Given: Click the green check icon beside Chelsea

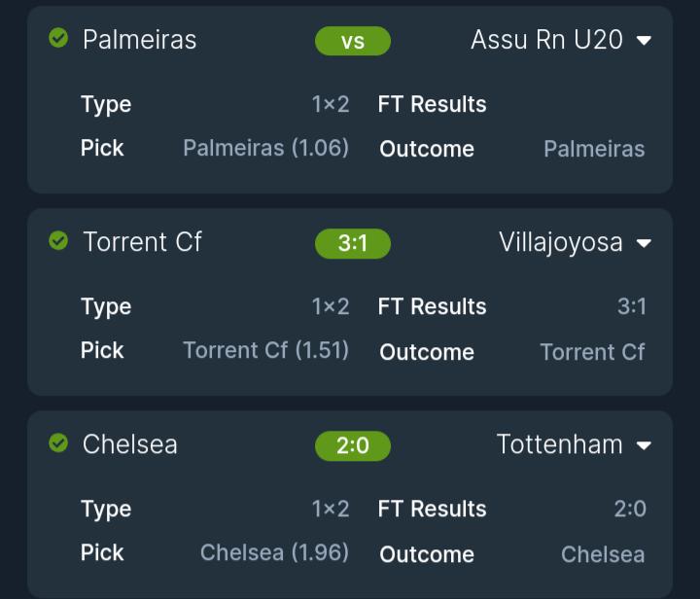Looking at the screenshot, I should tap(58, 442).
